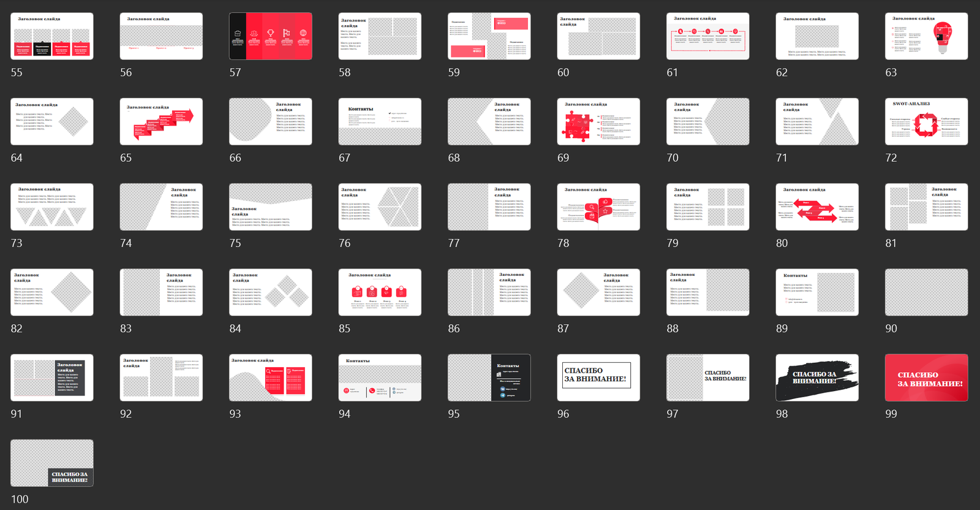Open slide 72 titled SWOT-АНАЛИЗ

[926, 121]
